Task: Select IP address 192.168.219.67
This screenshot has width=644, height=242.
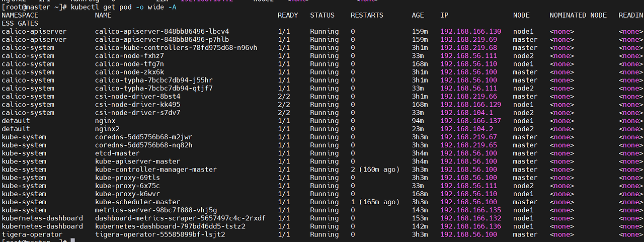Action: pos(469,137)
